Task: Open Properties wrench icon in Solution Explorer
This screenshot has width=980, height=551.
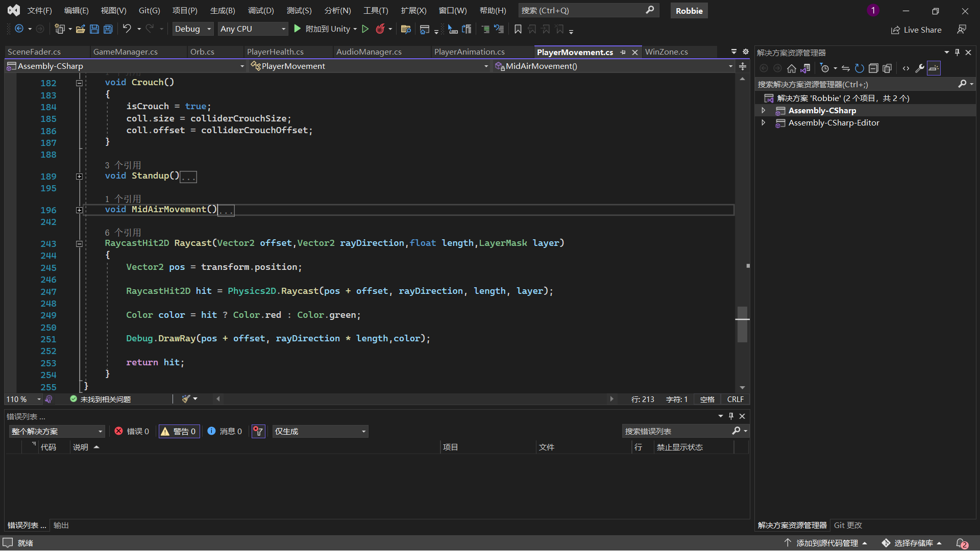Action: pos(920,68)
